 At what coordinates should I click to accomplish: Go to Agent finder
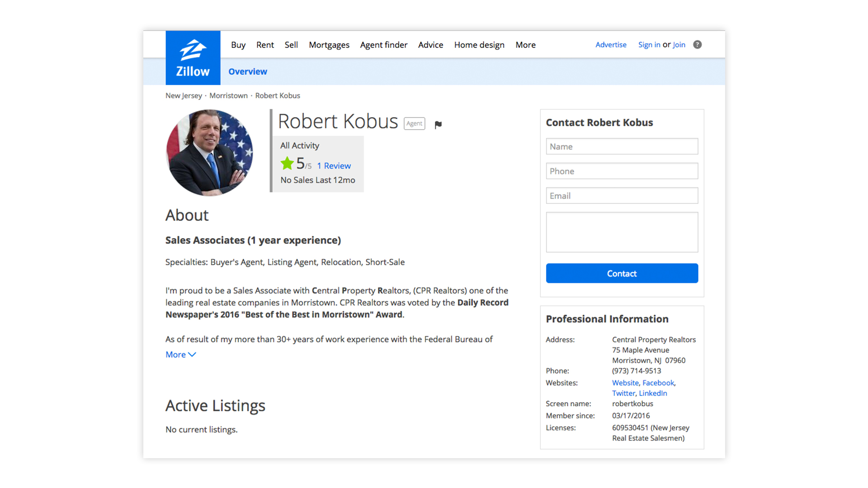384,45
